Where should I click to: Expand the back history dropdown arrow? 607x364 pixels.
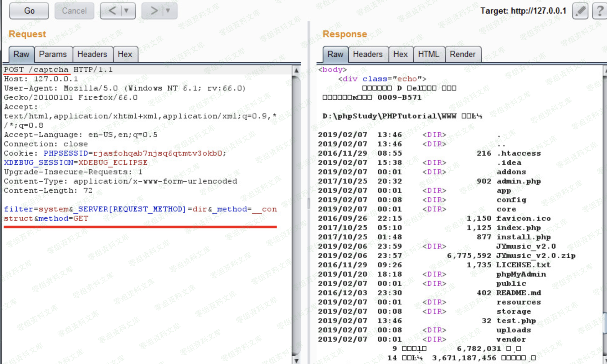(126, 11)
